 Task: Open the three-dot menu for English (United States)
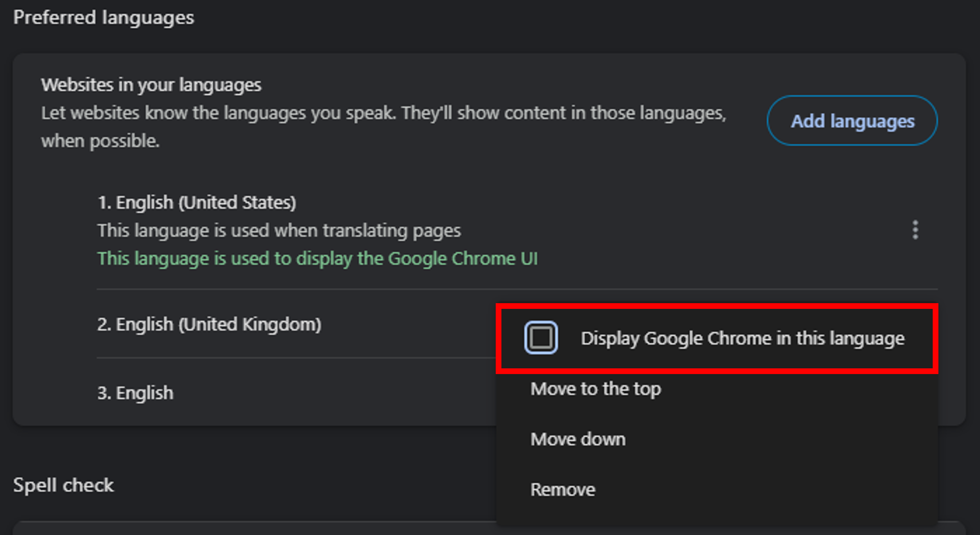915,230
